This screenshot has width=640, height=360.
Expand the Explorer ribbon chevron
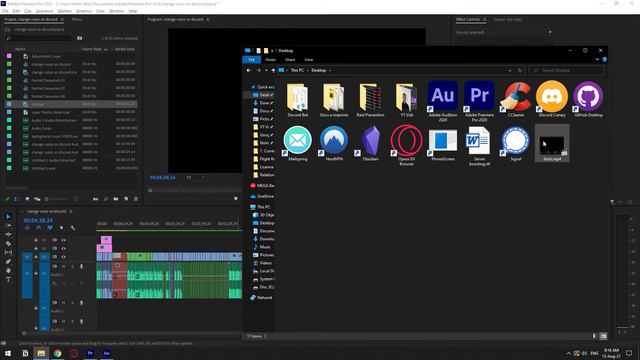[597, 60]
